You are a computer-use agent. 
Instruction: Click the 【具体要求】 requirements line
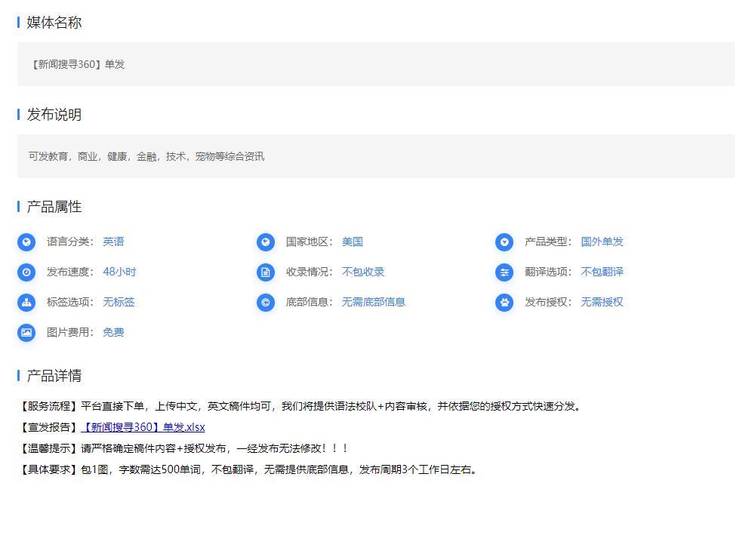248,469
